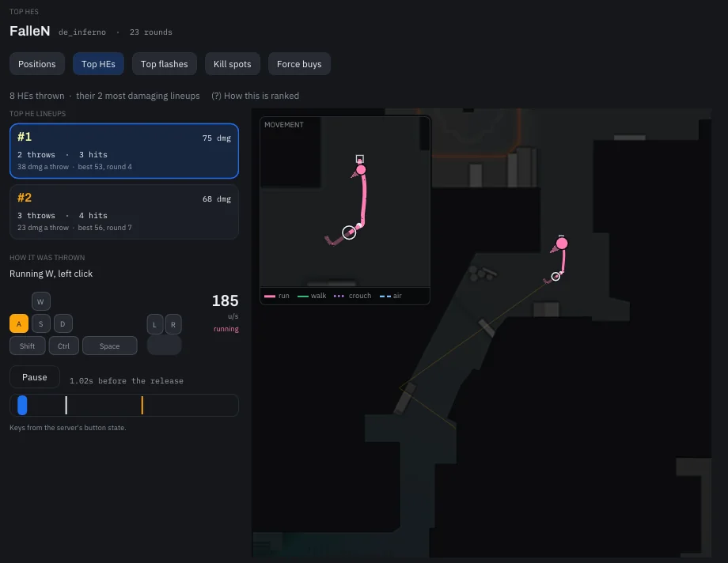The image size is (728, 563).
Task: Click the "23 rounds" text
Action: tap(151, 32)
